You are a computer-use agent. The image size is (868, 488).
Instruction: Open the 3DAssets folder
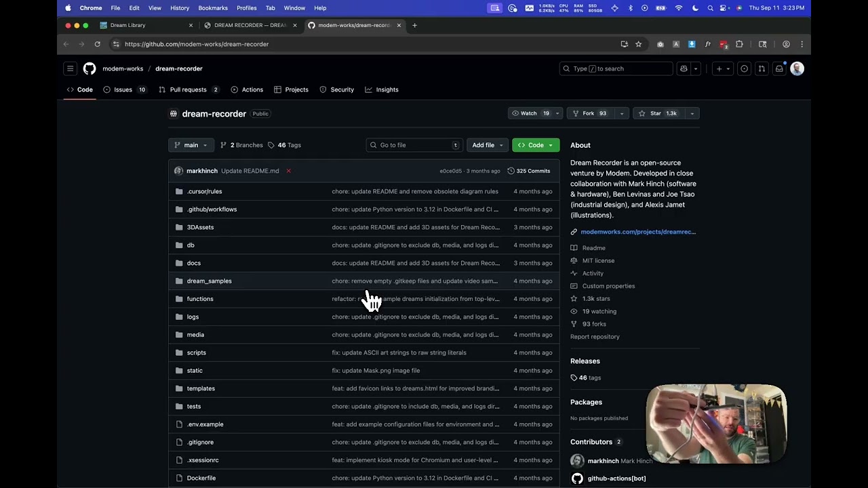click(x=200, y=227)
